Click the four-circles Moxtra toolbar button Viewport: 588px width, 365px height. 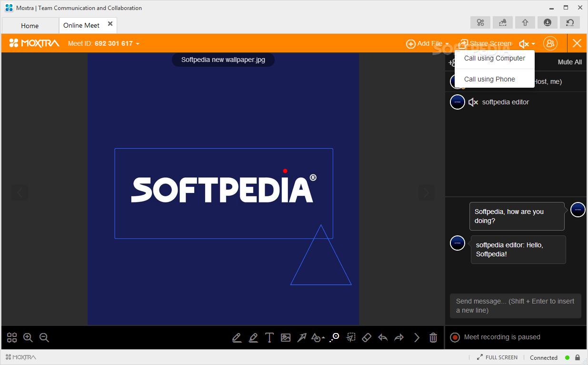[x=480, y=22]
